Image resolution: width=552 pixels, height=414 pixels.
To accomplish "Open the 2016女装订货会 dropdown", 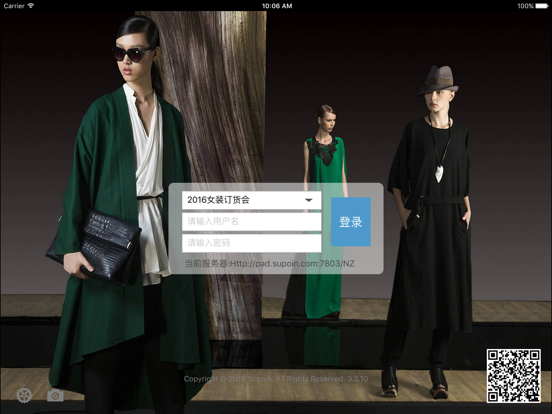I will (x=251, y=200).
